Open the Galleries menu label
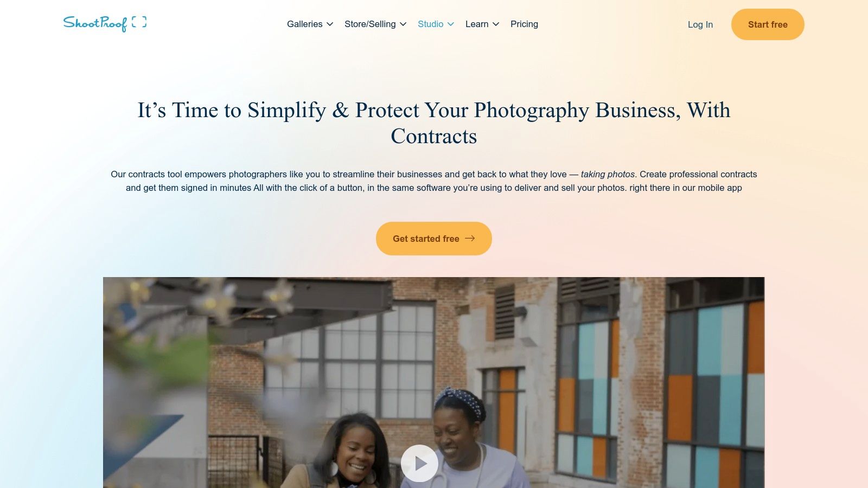This screenshot has height=488, width=868. [x=305, y=24]
